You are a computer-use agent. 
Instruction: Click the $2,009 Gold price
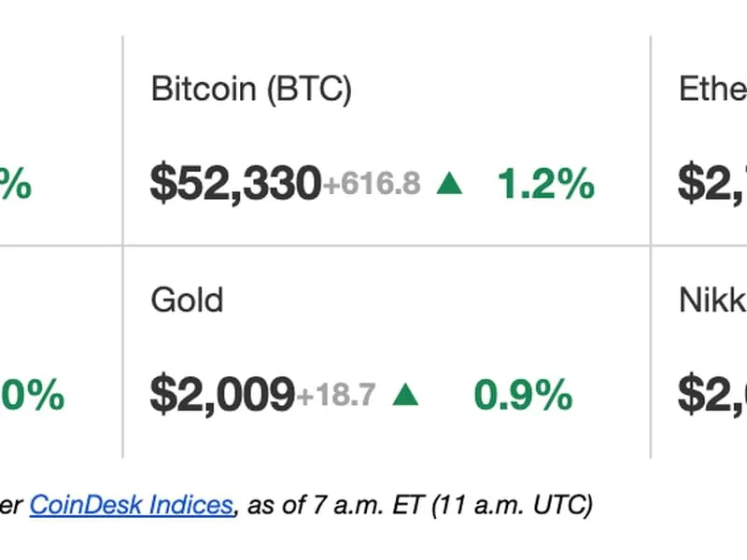pyautogui.click(x=222, y=396)
